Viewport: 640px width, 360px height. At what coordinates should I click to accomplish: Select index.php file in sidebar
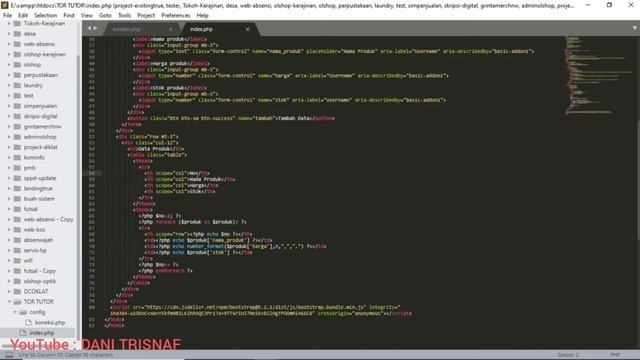[x=41, y=333]
